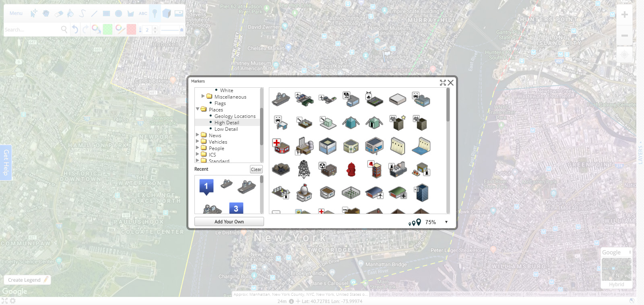Expand the Vehicles folder
The image size is (644, 305).
click(x=198, y=142)
